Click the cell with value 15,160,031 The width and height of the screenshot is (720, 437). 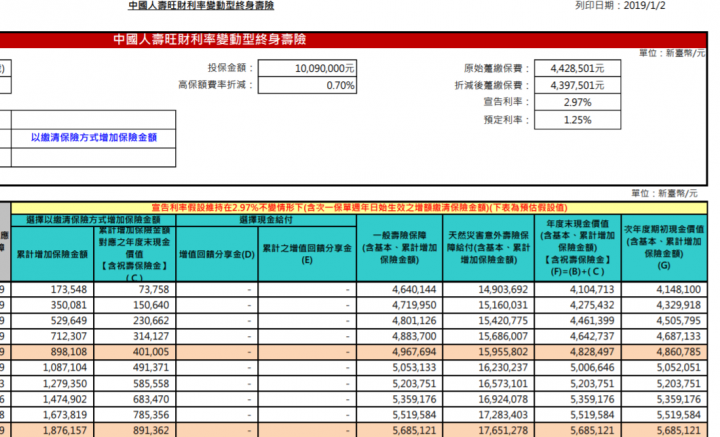pyautogui.click(x=489, y=305)
